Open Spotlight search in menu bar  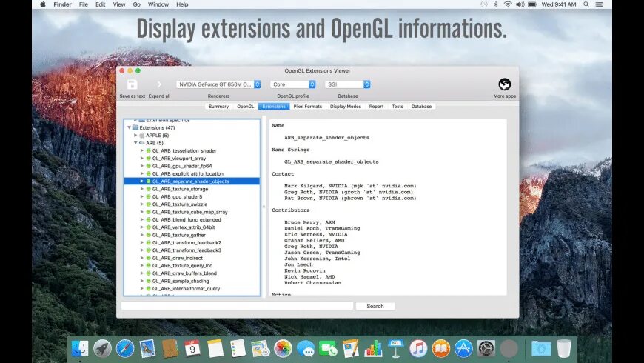point(586,4)
